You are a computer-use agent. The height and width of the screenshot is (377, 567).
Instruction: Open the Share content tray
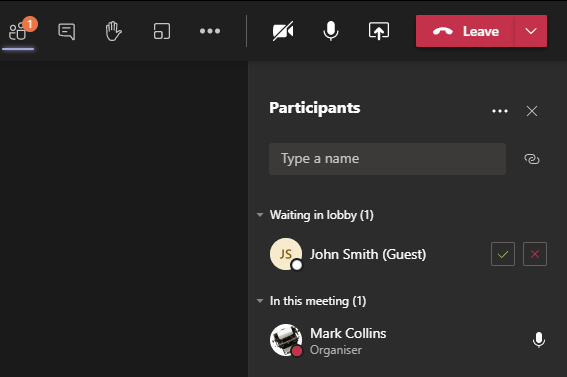point(379,31)
